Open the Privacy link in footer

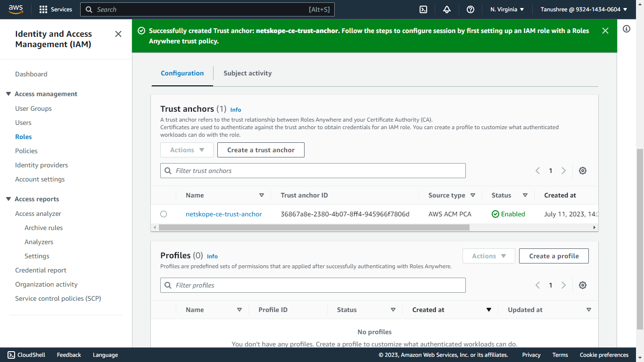531,355
